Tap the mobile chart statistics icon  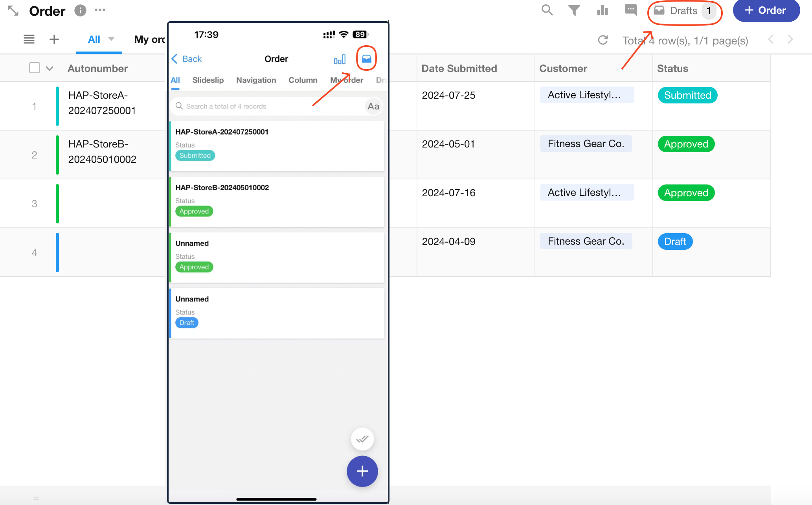pos(340,59)
